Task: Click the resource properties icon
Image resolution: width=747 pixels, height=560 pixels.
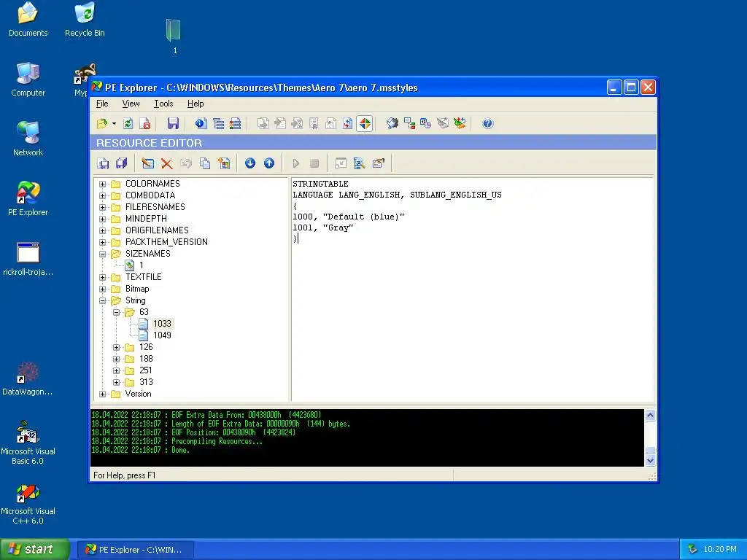Action: pyautogui.click(x=379, y=163)
